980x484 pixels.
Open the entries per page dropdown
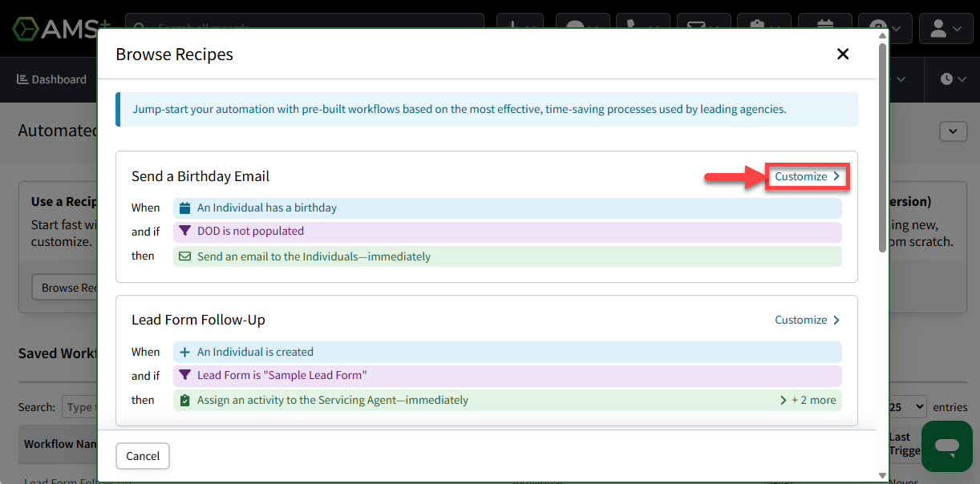click(x=906, y=407)
